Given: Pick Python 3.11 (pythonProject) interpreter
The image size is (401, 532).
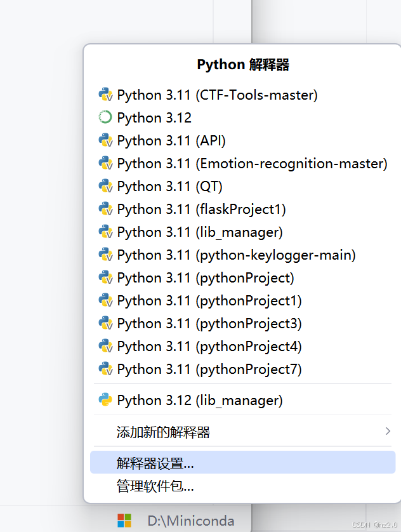Looking at the screenshot, I should click(243, 277).
